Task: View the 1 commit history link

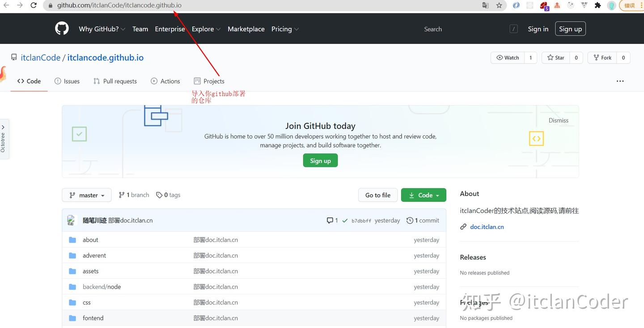Action: point(423,220)
